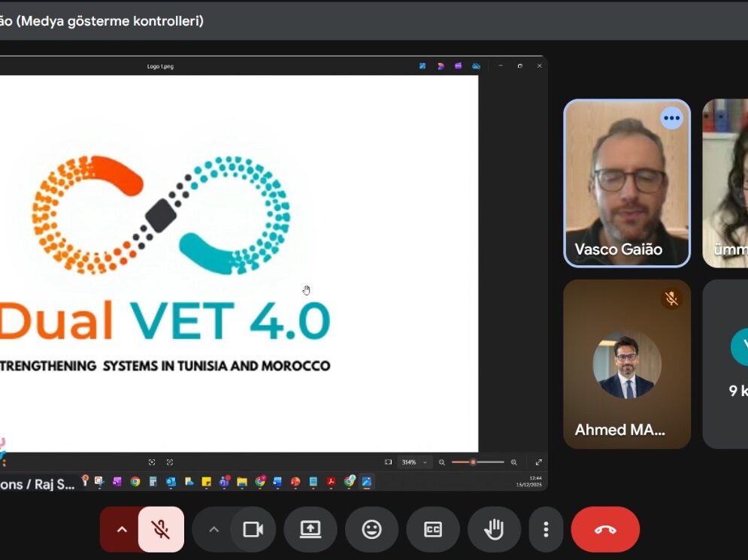The width and height of the screenshot is (748, 560).
Task: Click the fullscreen arrows icon in viewer
Action: point(538,462)
